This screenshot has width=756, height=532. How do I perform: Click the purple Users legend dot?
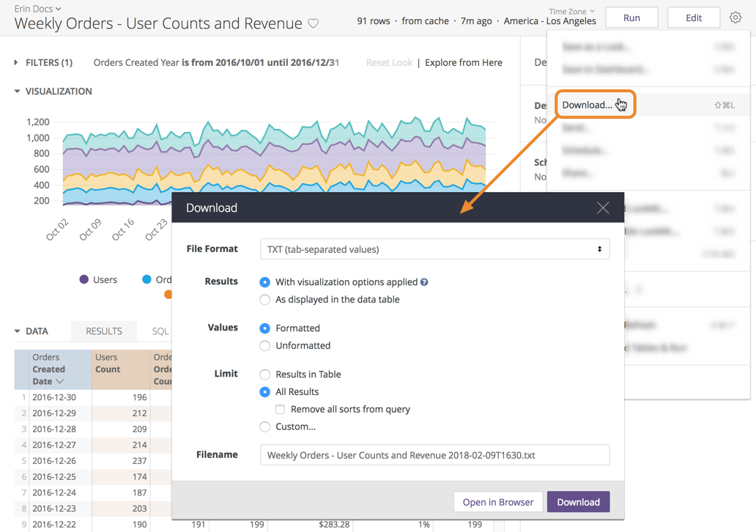(84, 279)
